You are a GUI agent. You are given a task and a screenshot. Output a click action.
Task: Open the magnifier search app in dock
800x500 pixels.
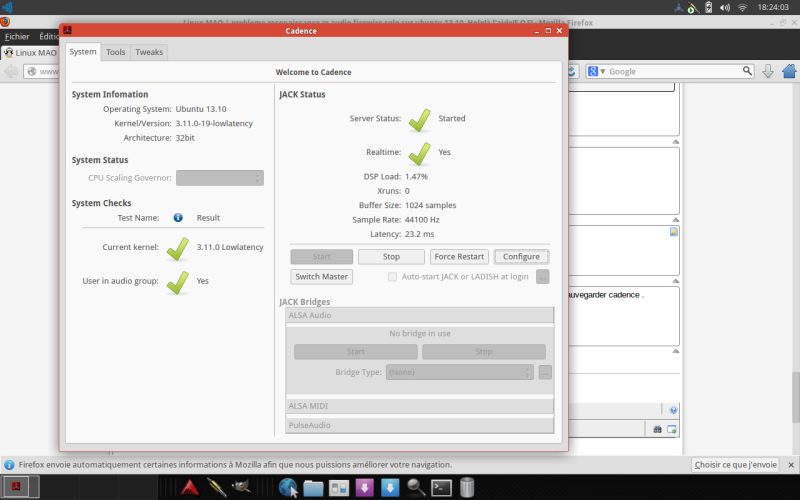click(416, 488)
